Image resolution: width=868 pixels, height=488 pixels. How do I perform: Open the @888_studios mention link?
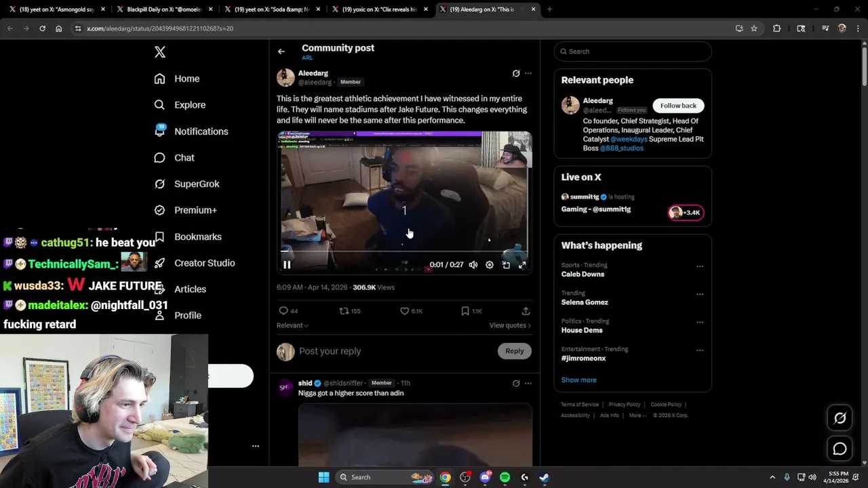tap(621, 148)
